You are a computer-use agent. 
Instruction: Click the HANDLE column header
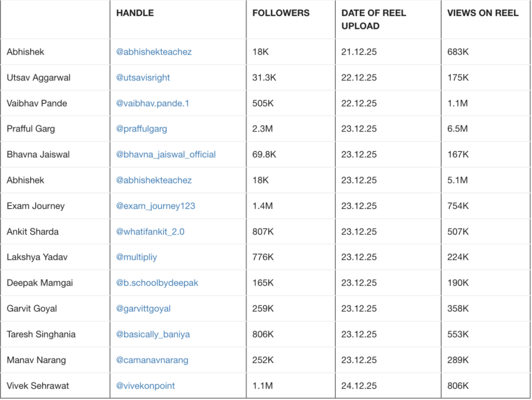[135, 13]
